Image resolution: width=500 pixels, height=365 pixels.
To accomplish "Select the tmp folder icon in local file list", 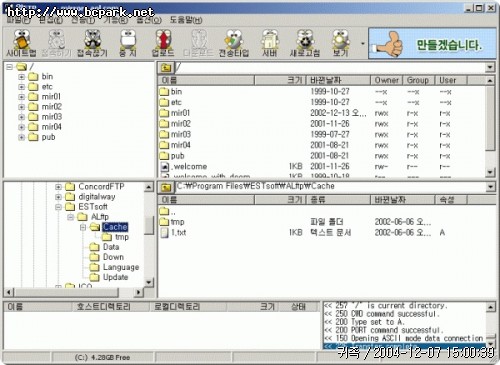I will pyautogui.click(x=164, y=222).
